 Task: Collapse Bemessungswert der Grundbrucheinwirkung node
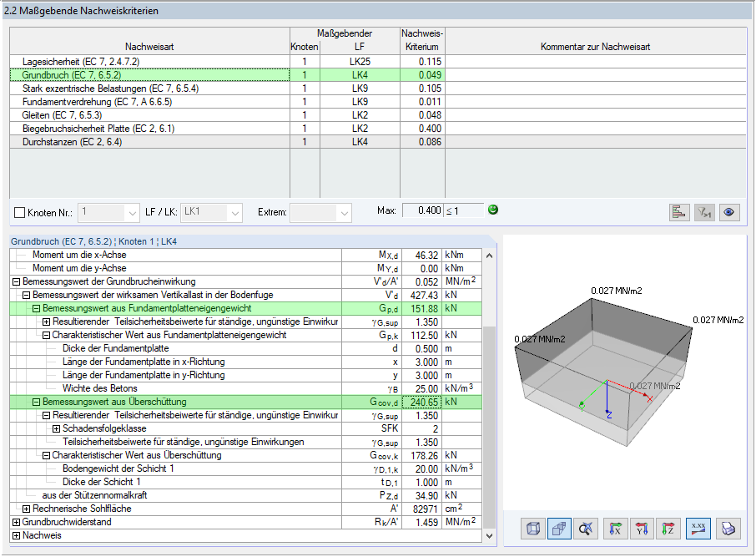tap(16, 282)
